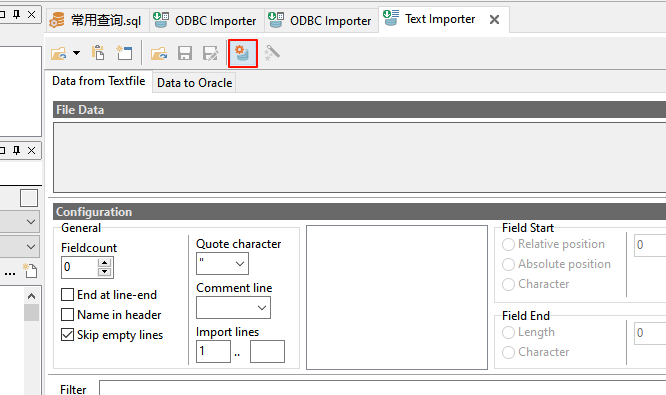Close the Text Importer tab
Screen dimensions: 666x395
pyautogui.click(x=494, y=20)
